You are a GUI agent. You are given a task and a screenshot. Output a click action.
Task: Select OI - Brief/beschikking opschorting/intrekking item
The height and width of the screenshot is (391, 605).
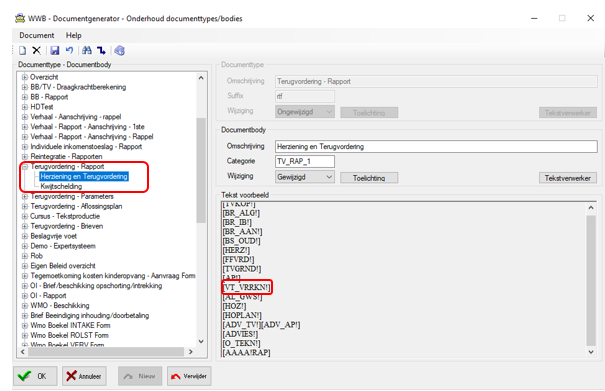(x=96, y=286)
